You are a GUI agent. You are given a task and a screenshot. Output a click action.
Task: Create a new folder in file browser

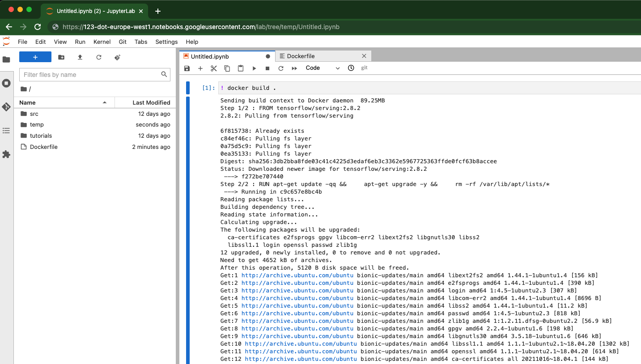pos(61,57)
